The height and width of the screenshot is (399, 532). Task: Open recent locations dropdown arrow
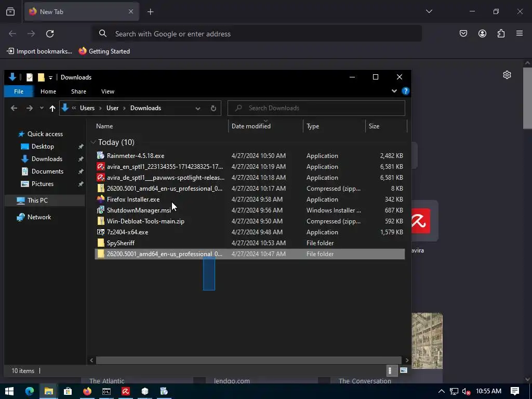[42, 108]
